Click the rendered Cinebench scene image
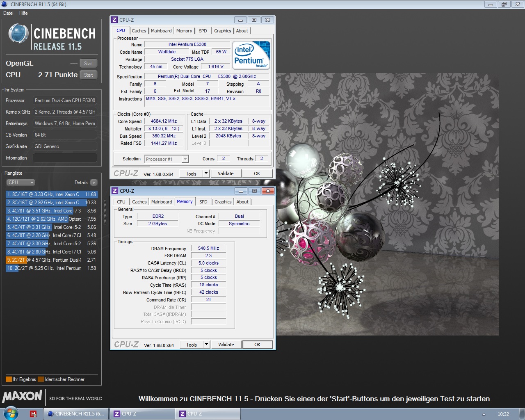This screenshot has width=525, height=420. [387, 204]
